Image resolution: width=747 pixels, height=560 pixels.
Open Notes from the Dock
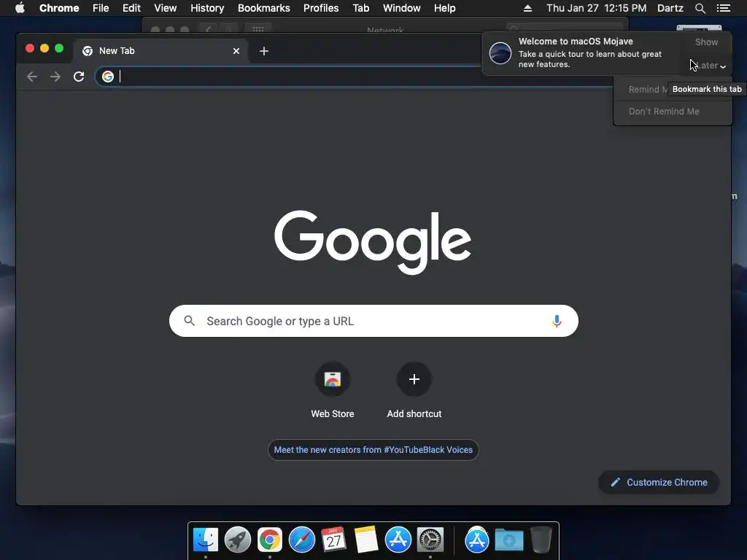(366, 540)
